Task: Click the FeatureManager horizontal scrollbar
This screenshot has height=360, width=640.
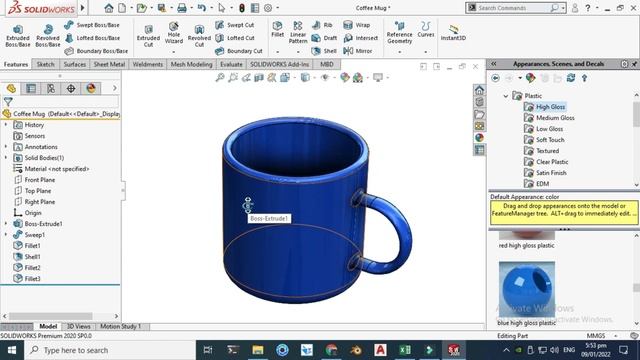Action: (51, 316)
